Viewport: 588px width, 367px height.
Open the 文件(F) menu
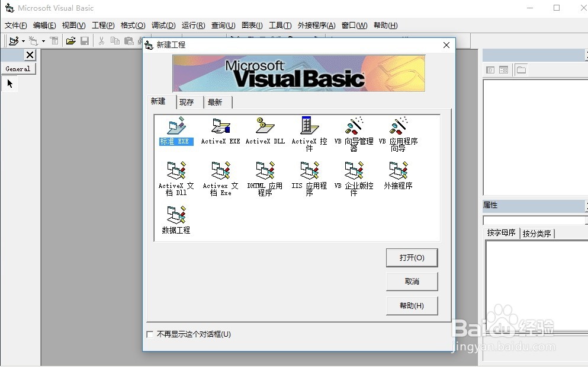tap(16, 25)
